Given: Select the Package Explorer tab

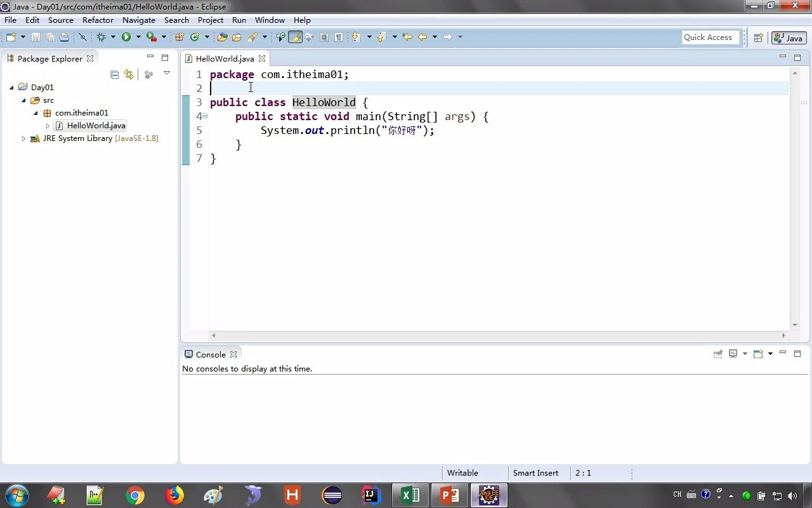Looking at the screenshot, I should pyautogui.click(x=50, y=58).
